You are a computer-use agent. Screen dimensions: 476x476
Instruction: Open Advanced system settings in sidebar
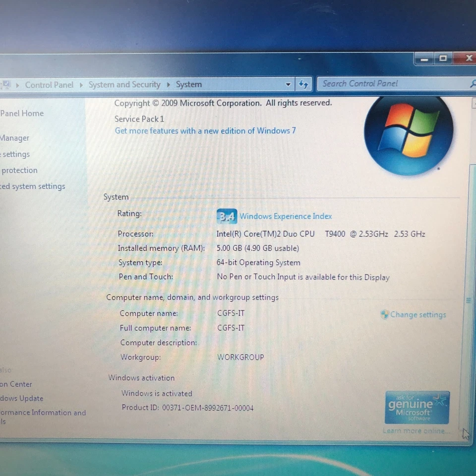[x=32, y=186]
